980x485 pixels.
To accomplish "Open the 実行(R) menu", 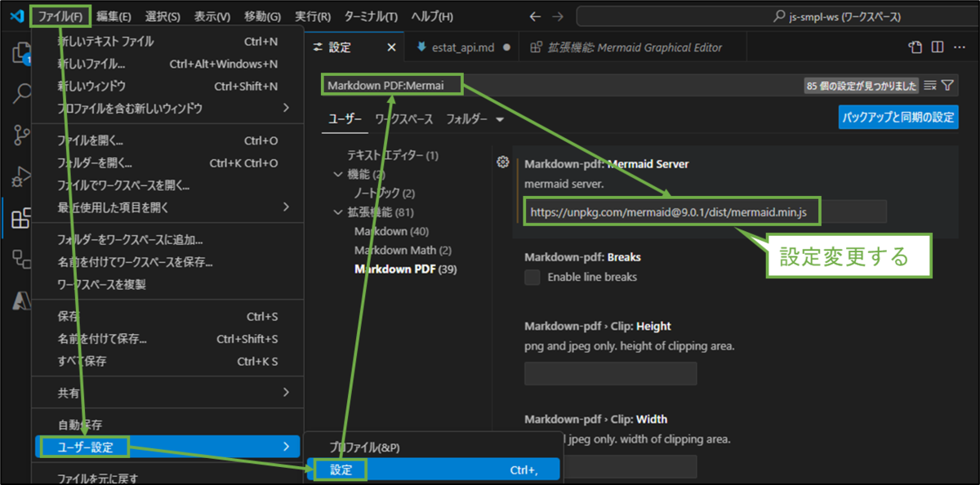I will click(x=313, y=16).
